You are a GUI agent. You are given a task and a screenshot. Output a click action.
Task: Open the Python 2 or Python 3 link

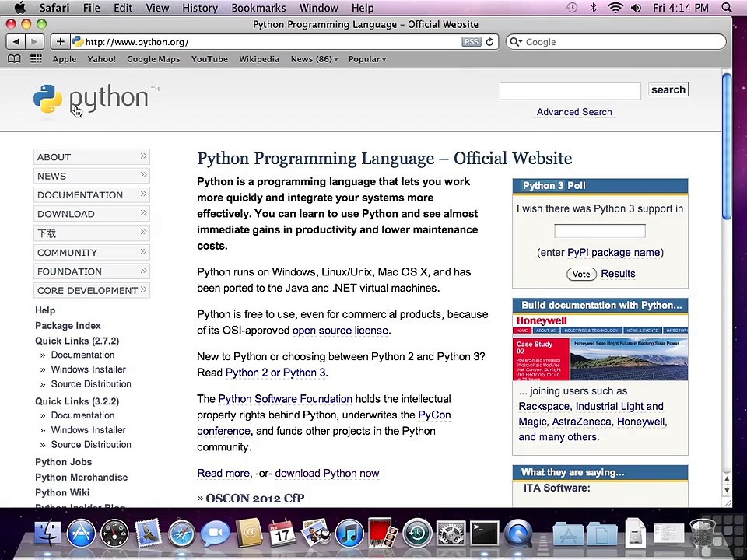click(275, 373)
